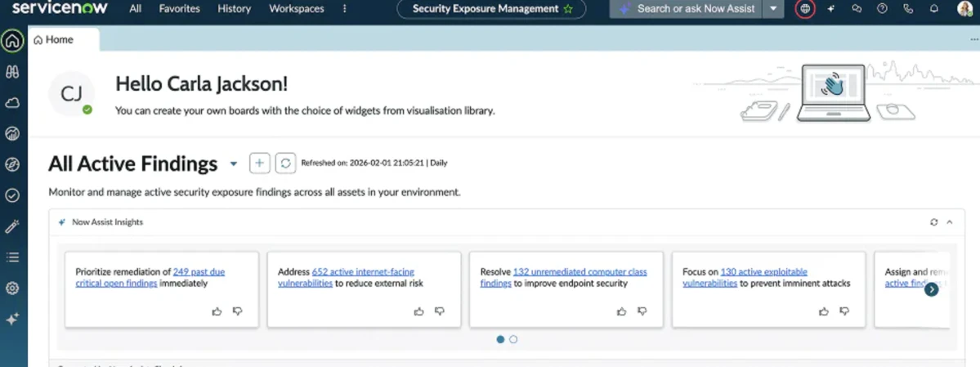Screen dimensions: 980x367
Task: Click the phone icon in header
Action: coord(908,9)
